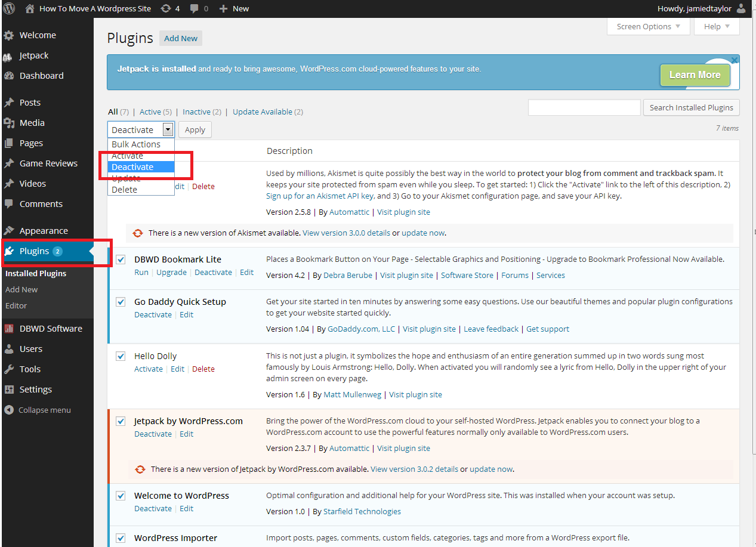
Task: Uncheck Go Daddy Quick Setup checkbox
Action: click(121, 302)
